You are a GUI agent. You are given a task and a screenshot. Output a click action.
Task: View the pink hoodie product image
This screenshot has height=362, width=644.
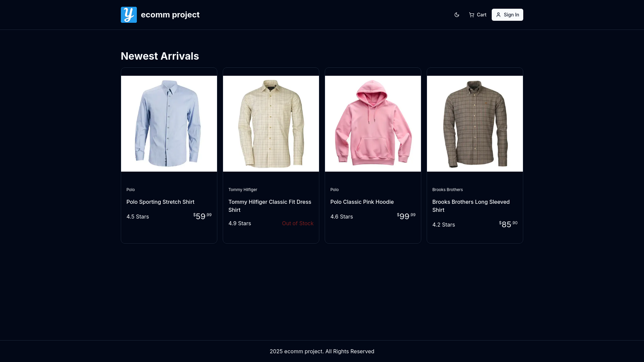[373, 124]
